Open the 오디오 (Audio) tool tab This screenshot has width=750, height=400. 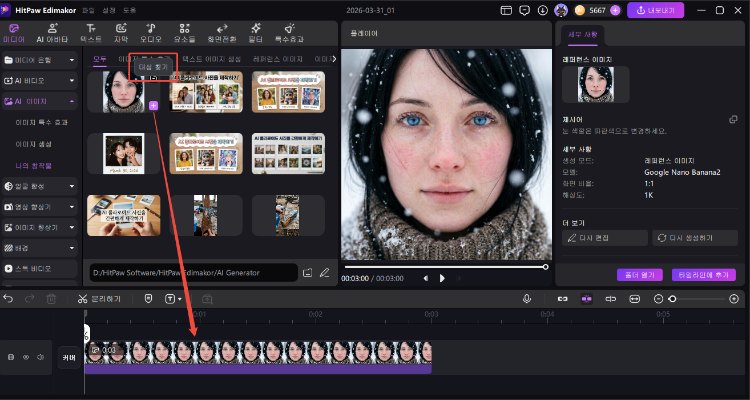[x=150, y=33]
